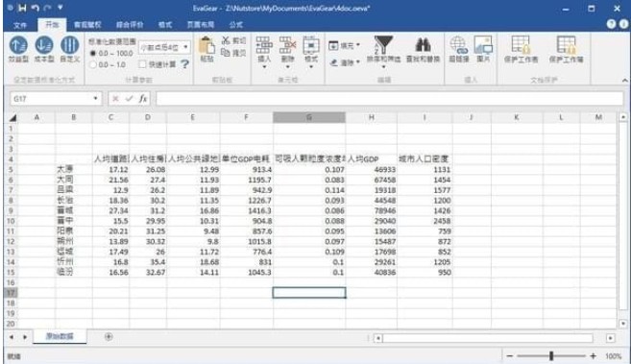This screenshot has width=631, height=364.
Task: Expand the Delete cells (删除) dropdown
Action: (x=287, y=67)
